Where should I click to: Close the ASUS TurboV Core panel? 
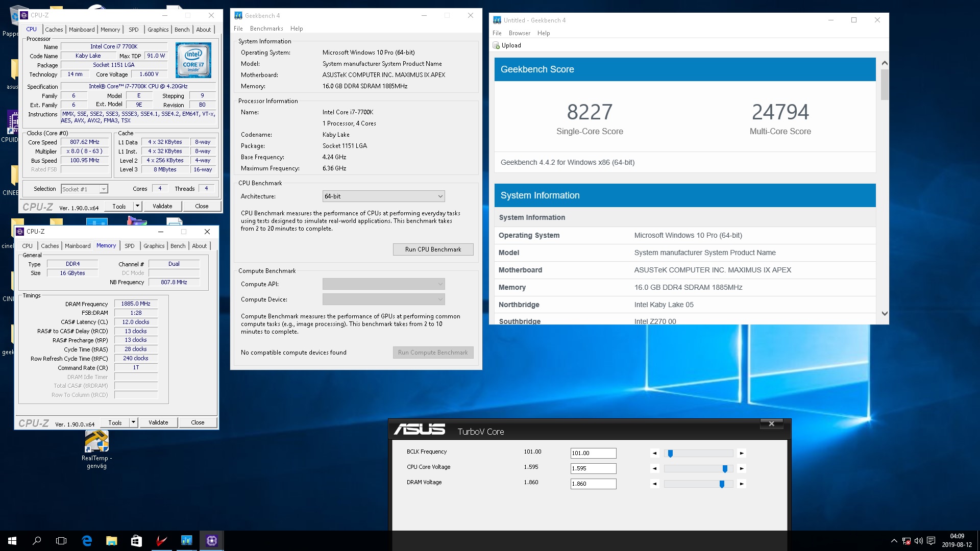coord(771,423)
